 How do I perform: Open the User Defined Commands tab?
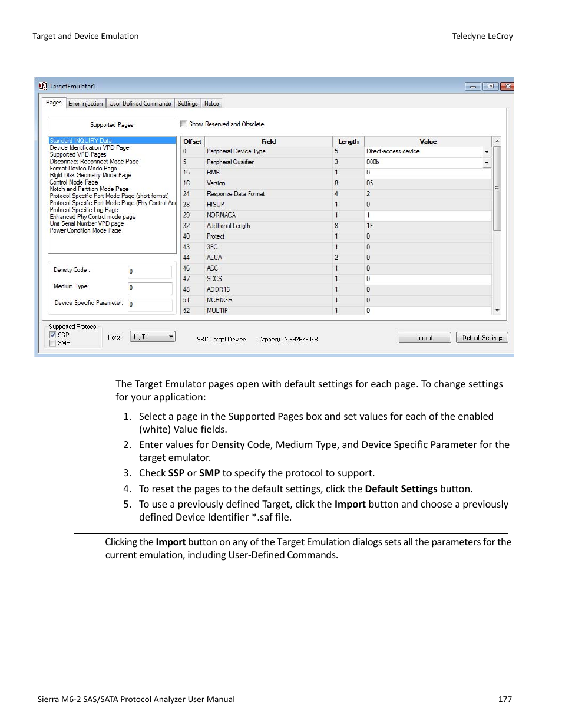point(140,103)
